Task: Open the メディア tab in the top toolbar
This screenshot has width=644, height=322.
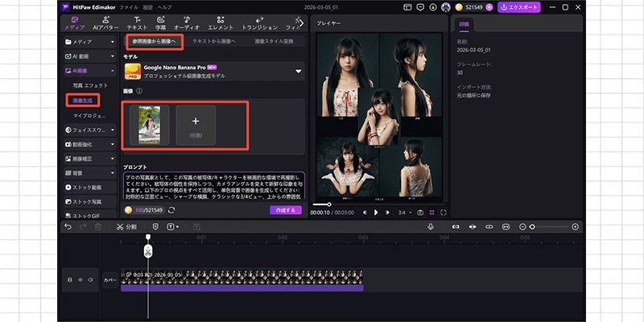Action: (75, 23)
